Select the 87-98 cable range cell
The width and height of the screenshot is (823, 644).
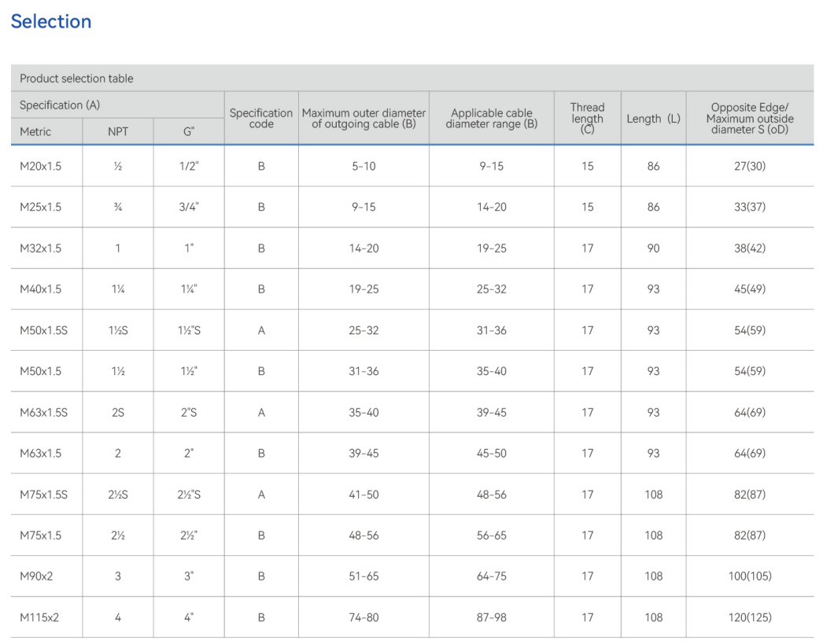click(491, 618)
